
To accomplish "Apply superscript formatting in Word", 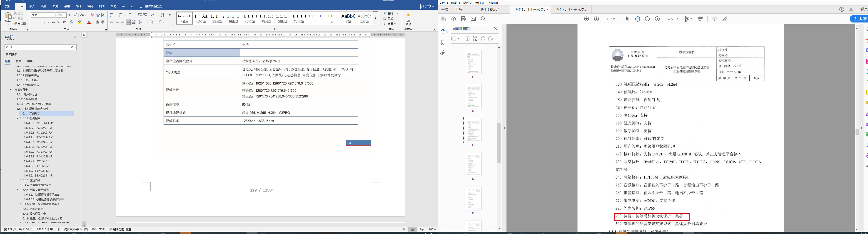I will coord(64,22).
